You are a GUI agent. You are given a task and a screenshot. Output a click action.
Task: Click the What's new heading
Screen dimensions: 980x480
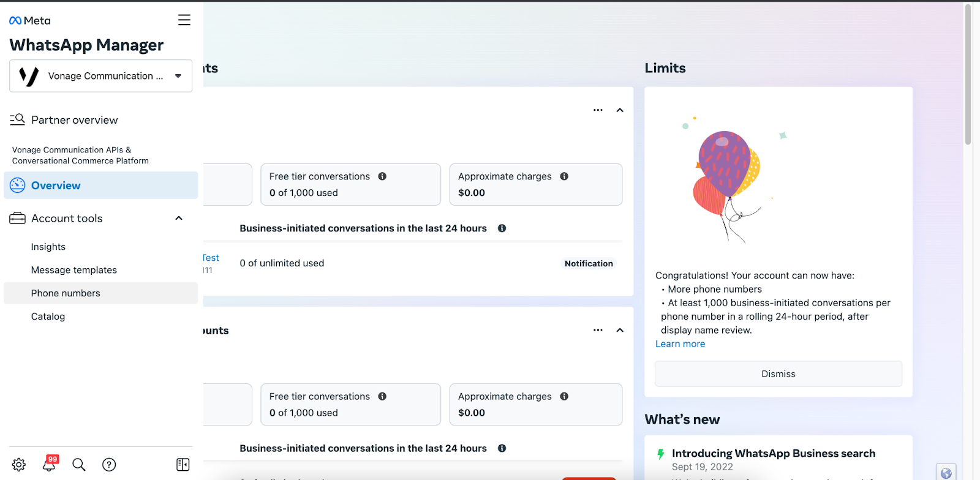tap(682, 419)
